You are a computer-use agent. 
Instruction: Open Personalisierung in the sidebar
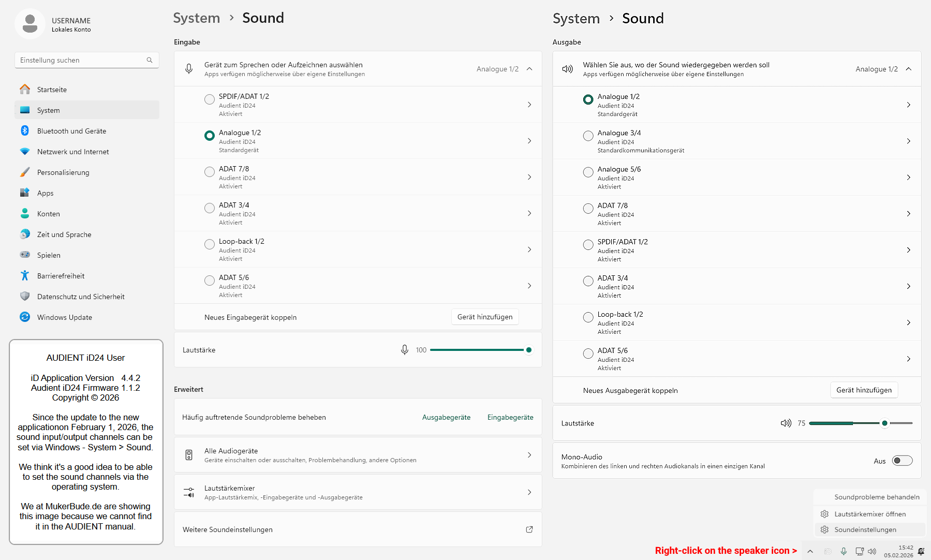point(63,172)
